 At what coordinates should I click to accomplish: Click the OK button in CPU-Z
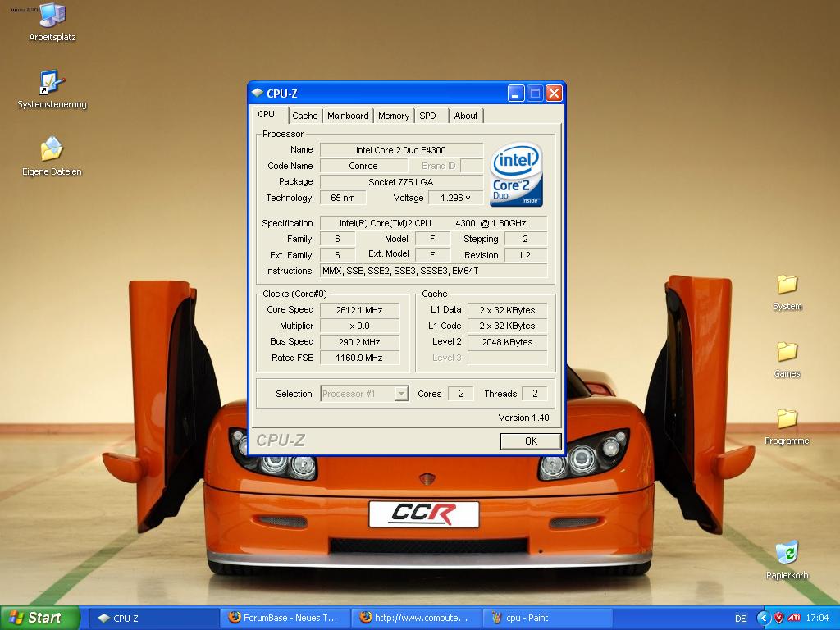(531, 441)
